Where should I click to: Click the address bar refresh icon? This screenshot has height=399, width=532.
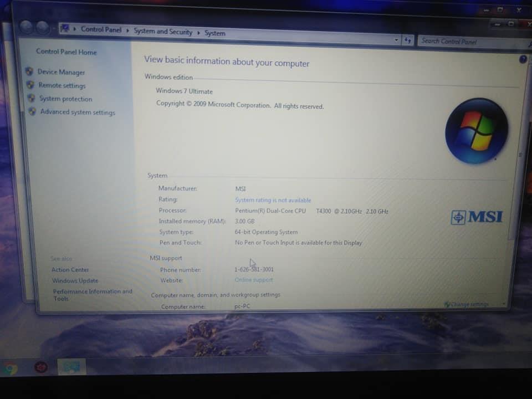(407, 40)
